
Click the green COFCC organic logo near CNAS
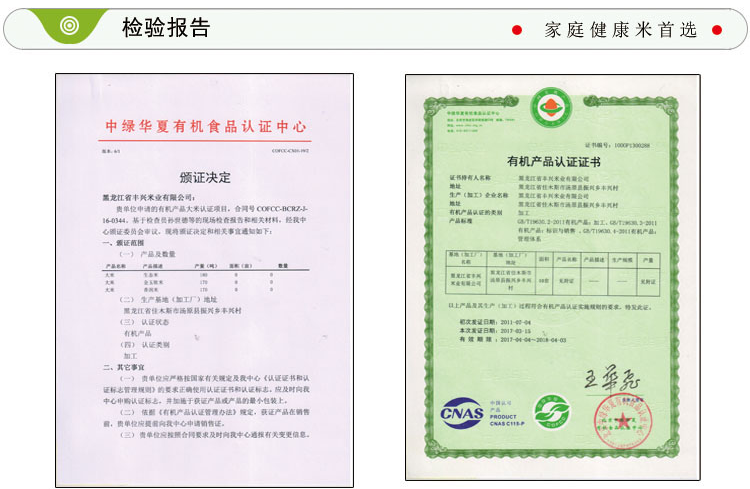click(x=551, y=411)
